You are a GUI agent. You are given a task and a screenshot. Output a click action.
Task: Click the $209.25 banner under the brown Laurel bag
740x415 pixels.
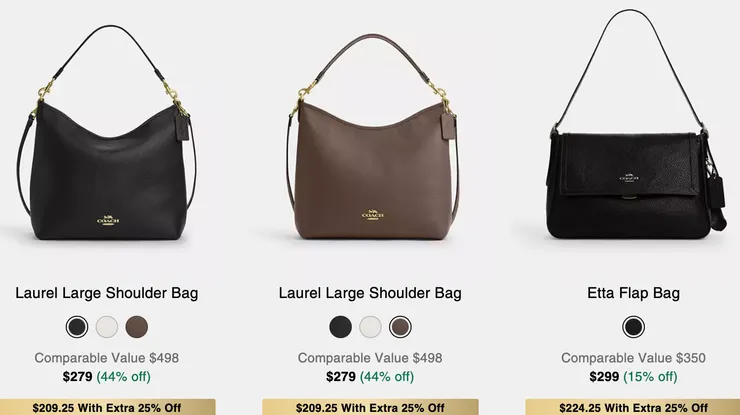coord(370,407)
